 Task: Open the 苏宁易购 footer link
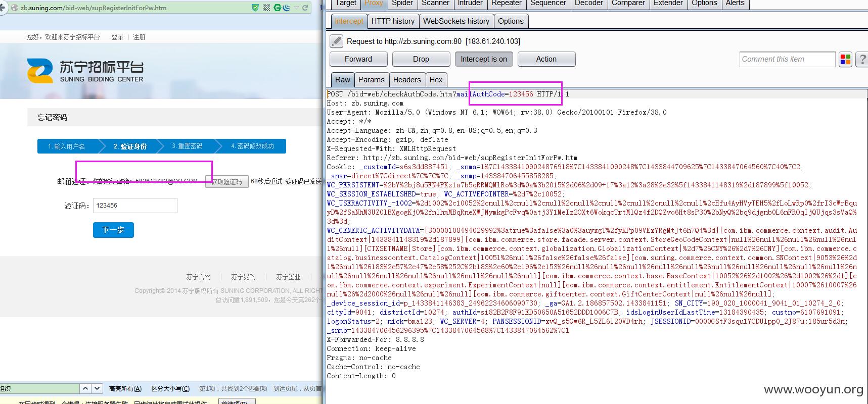click(243, 277)
